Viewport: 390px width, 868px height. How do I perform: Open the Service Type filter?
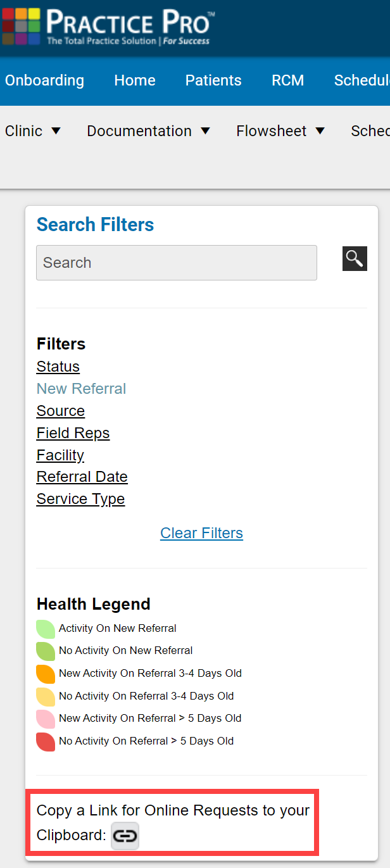(x=80, y=499)
